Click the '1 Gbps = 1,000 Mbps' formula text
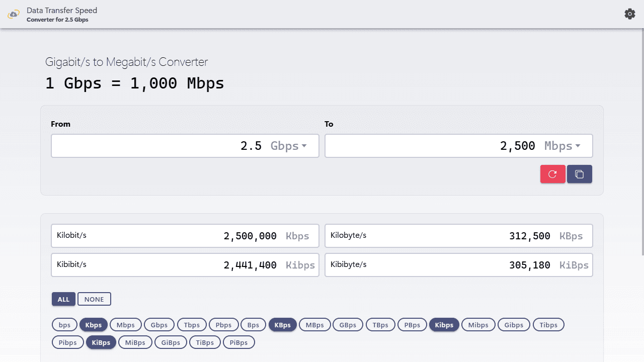Viewport: 644px width, 362px height. tap(135, 83)
